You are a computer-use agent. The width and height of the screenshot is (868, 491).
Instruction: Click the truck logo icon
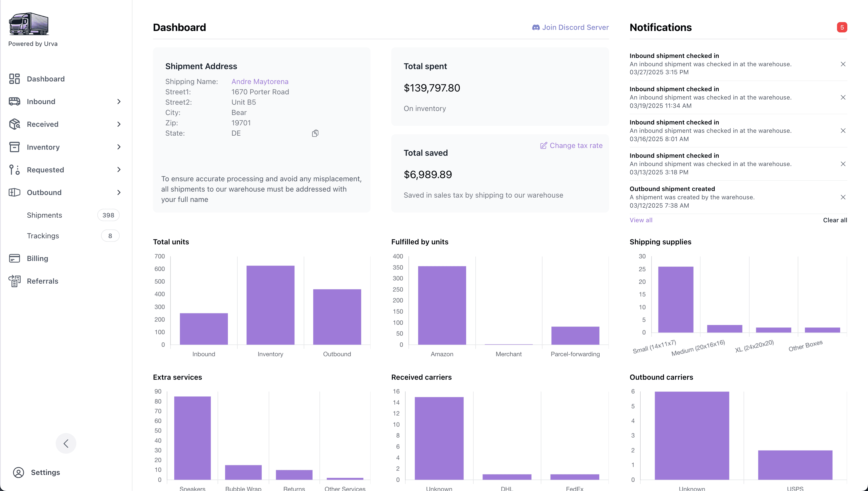click(x=29, y=24)
